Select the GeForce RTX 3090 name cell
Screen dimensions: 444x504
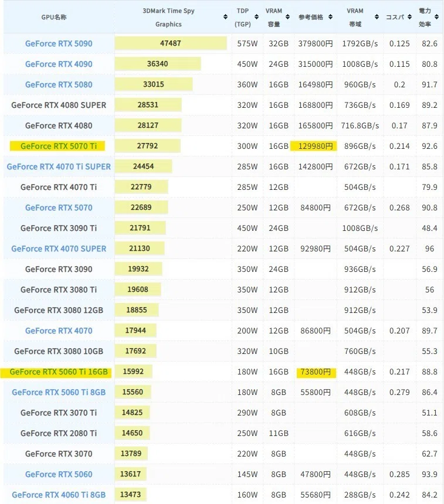pos(59,269)
